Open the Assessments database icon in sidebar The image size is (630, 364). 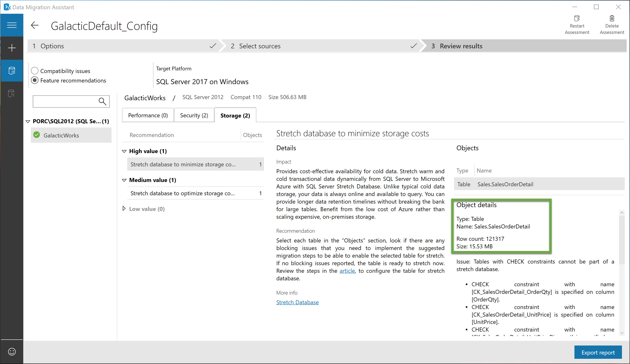pyautogui.click(x=12, y=71)
